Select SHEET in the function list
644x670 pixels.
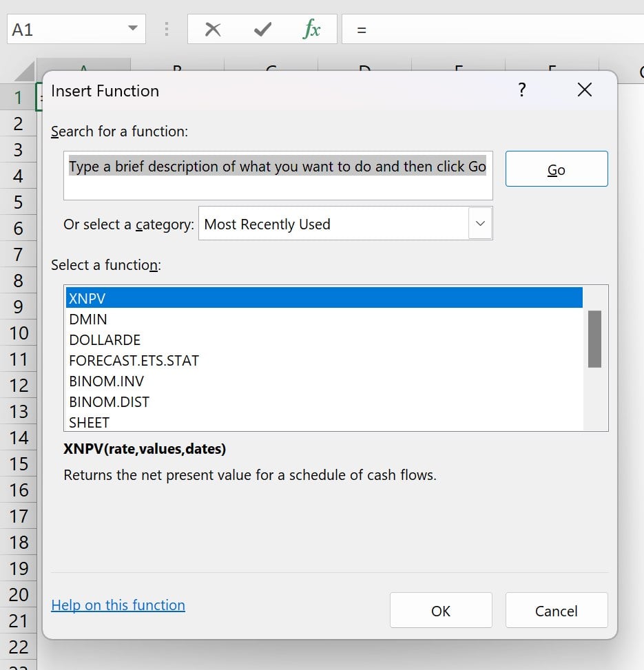coord(324,421)
